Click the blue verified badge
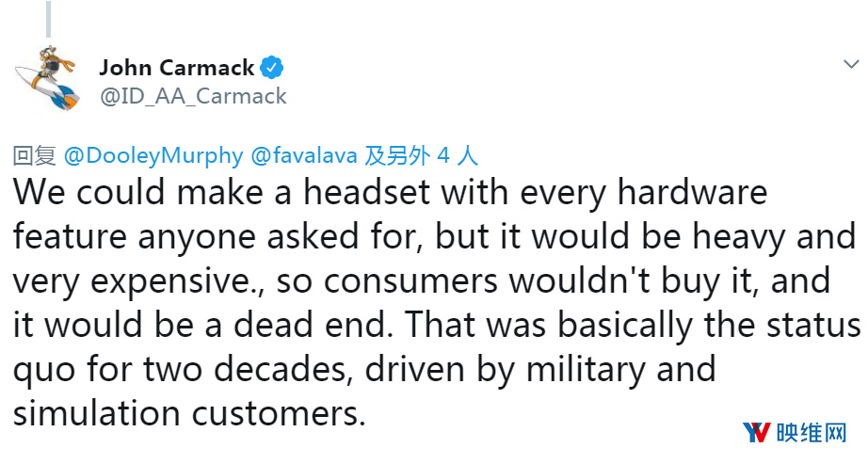868x464 pixels. click(272, 68)
